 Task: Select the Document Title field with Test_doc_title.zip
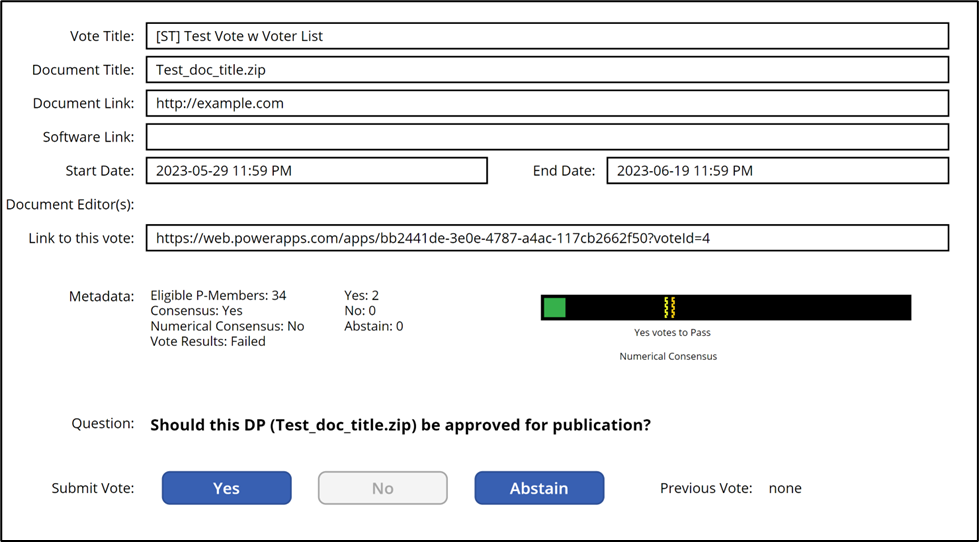pyautogui.click(x=546, y=70)
